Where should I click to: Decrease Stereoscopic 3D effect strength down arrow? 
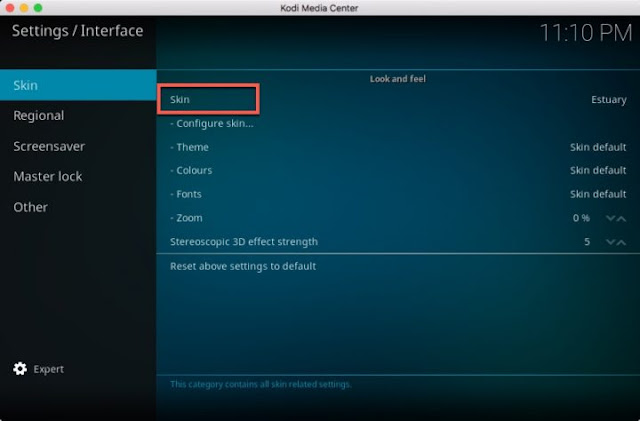[x=611, y=242]
